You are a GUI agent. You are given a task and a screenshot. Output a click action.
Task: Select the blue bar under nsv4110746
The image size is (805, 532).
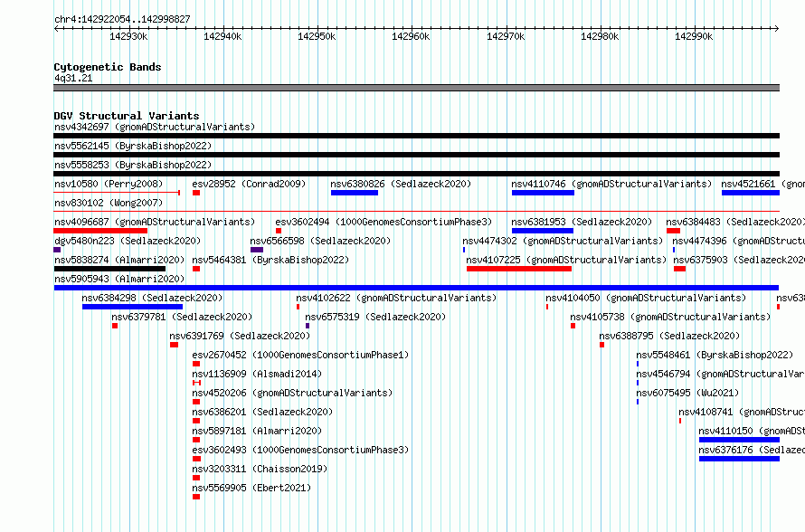point(543,193)
